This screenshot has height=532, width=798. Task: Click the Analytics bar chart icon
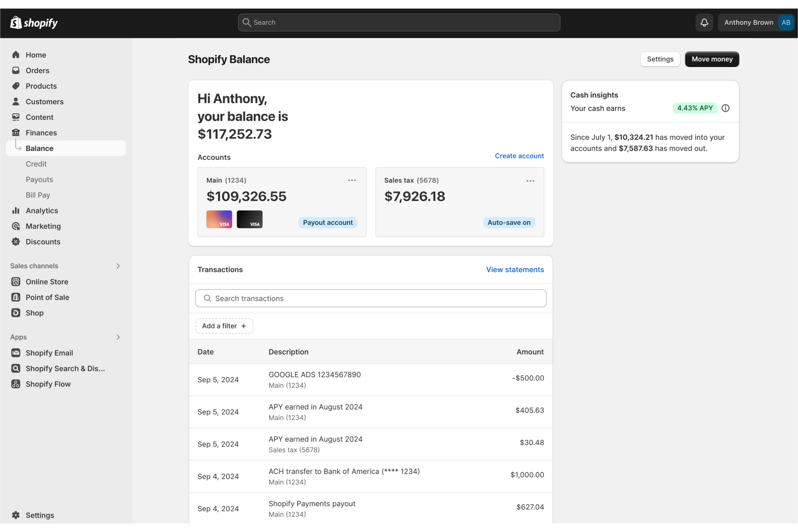click(16, 211)
